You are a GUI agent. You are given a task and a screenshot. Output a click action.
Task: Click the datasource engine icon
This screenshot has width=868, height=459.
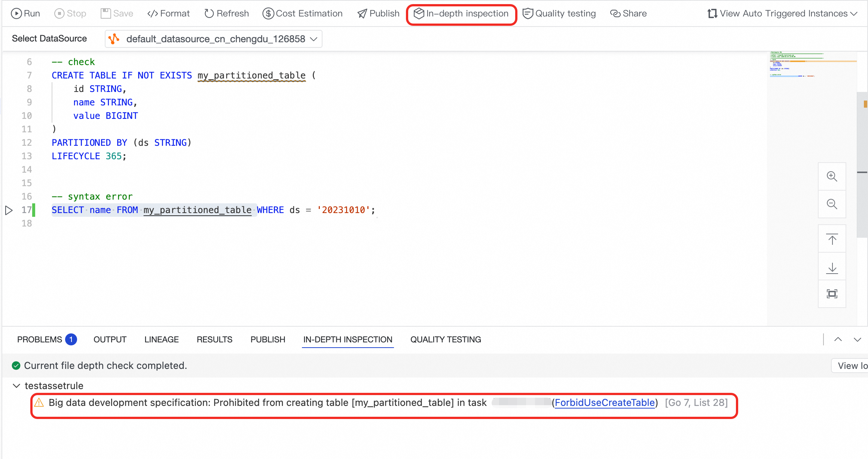point(114,39)
